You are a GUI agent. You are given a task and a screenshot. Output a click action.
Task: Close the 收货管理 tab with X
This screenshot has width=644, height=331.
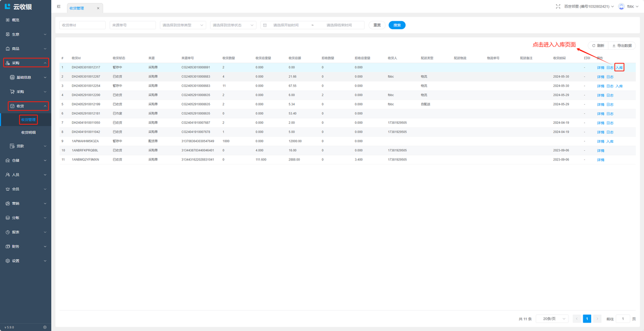pos(98,9)
